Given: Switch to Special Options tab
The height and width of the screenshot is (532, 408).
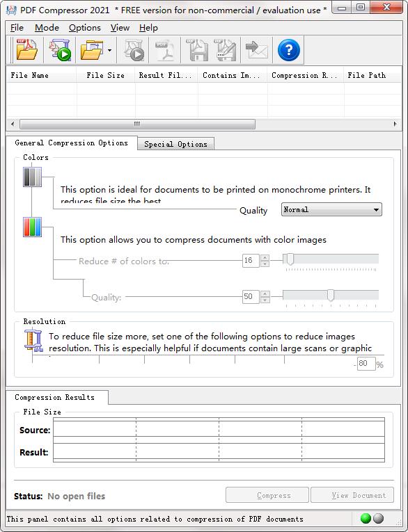Looking at the screenshot, I should pyautogui.click(x=175, y=144).
